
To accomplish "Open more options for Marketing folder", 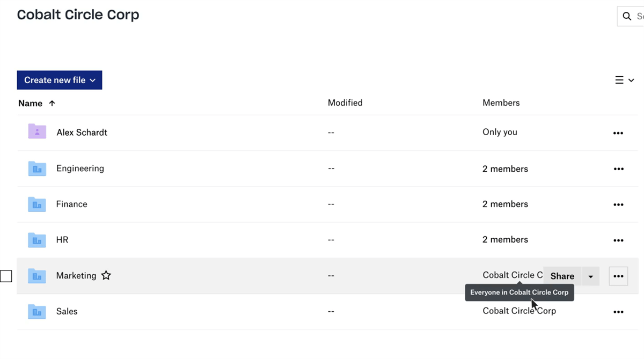I will pos(618,276).
